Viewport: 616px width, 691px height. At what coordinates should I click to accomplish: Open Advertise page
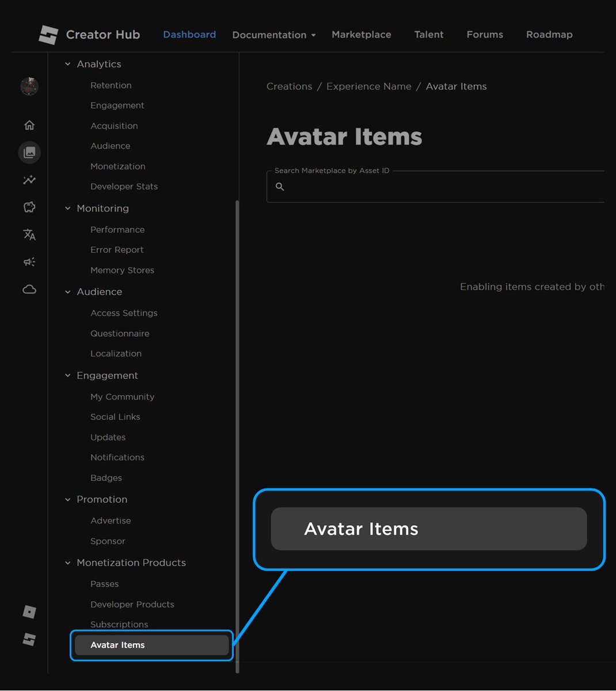(x=111, y=521)
